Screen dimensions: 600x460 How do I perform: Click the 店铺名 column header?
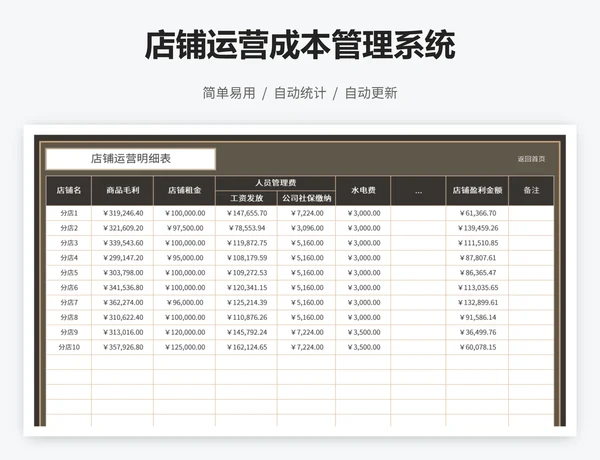pos(69,191)
